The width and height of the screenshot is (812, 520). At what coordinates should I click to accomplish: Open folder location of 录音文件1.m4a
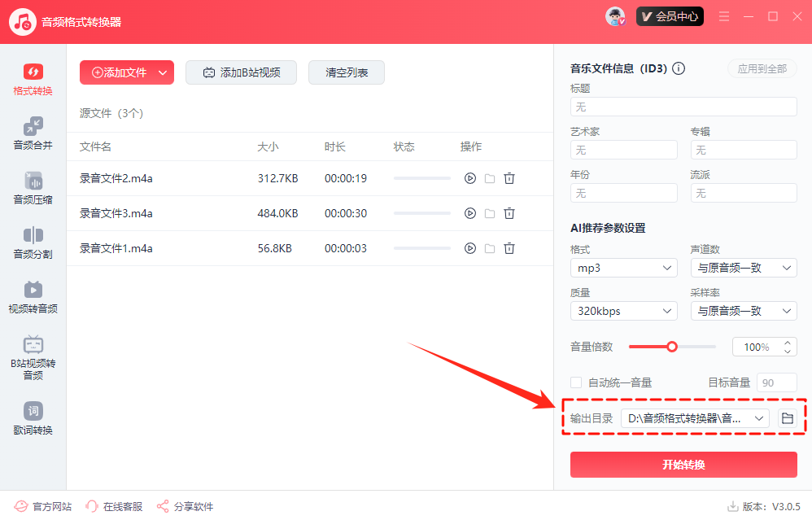coord(490,248)
